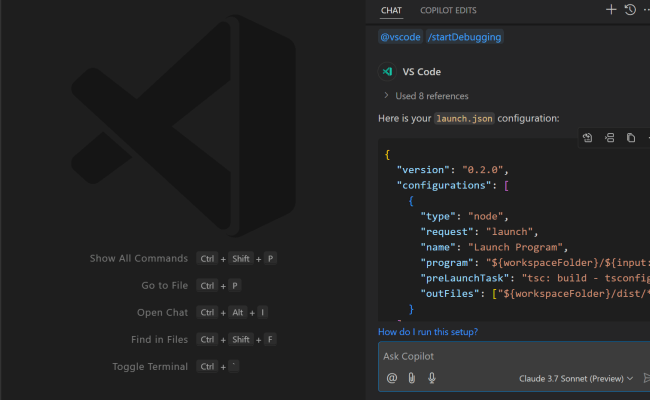650x400 pixels.
Task: Apply code block to editor icon
Action: point(587,138)
